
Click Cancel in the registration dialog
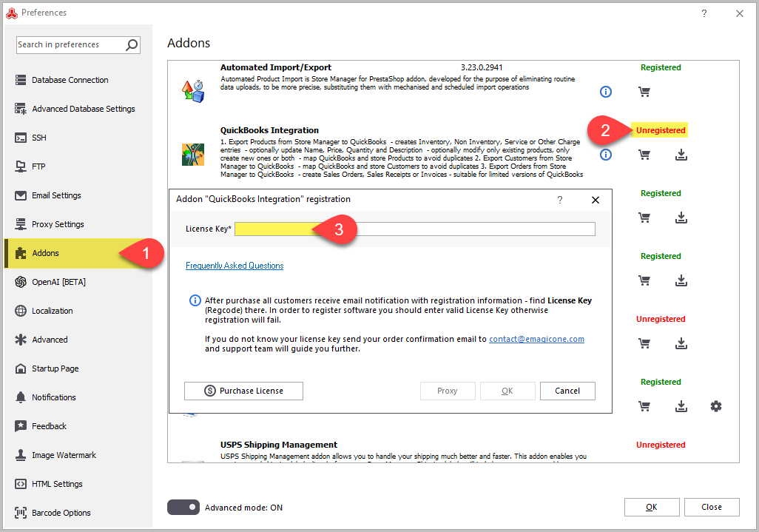click(567, 391)
